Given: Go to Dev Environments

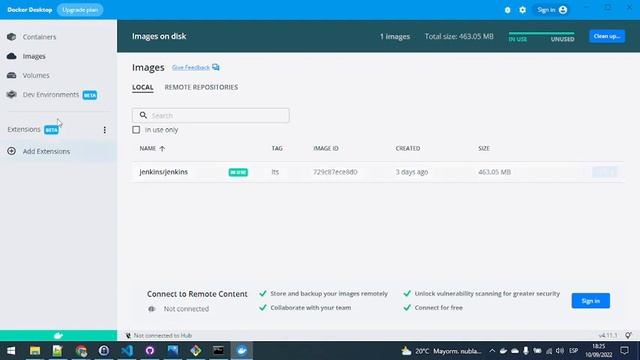Looking at the screenshot, I should (x=51, y=95).
